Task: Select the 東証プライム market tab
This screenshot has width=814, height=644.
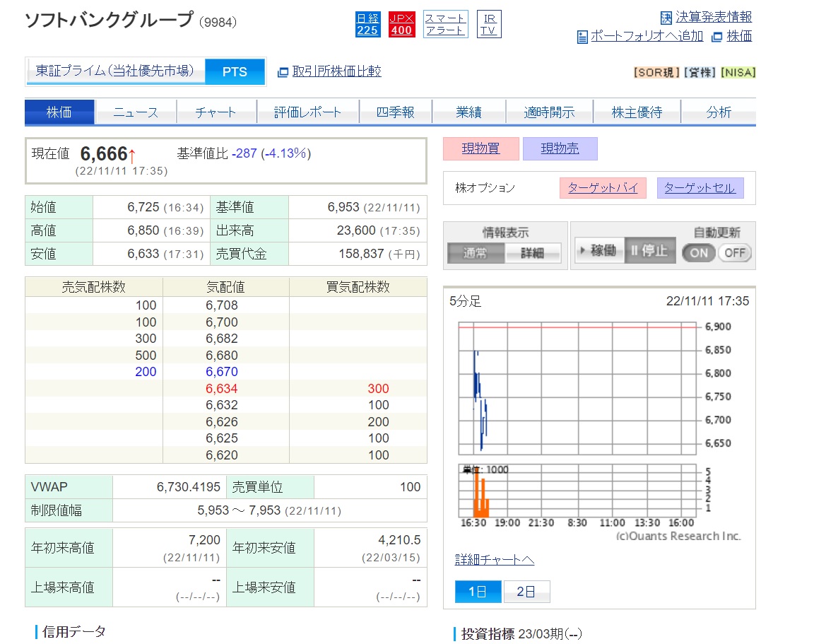Action: [115, 71]
